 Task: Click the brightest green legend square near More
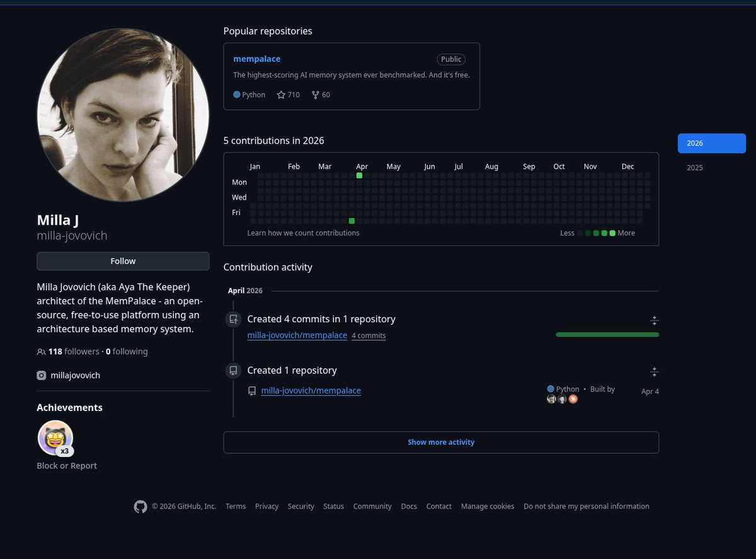click(612, 234)
